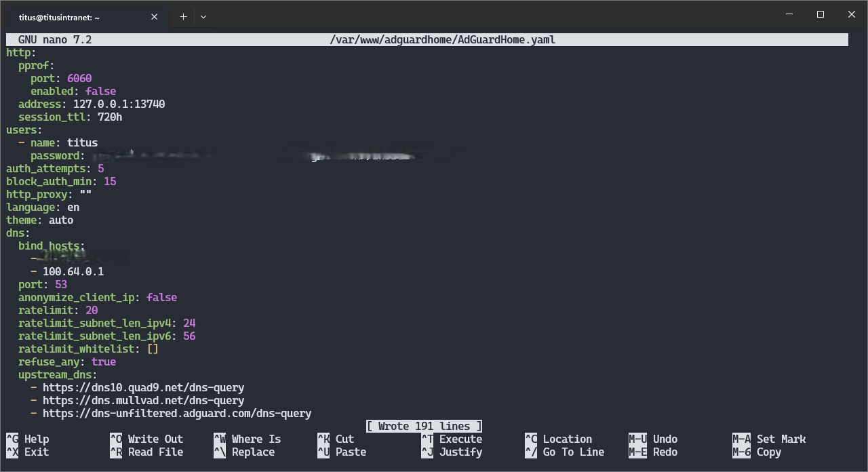Expand the new tab profile dropdown chevron
The width and height of the screenshot is (868, 472).
[x=203, y=16]
